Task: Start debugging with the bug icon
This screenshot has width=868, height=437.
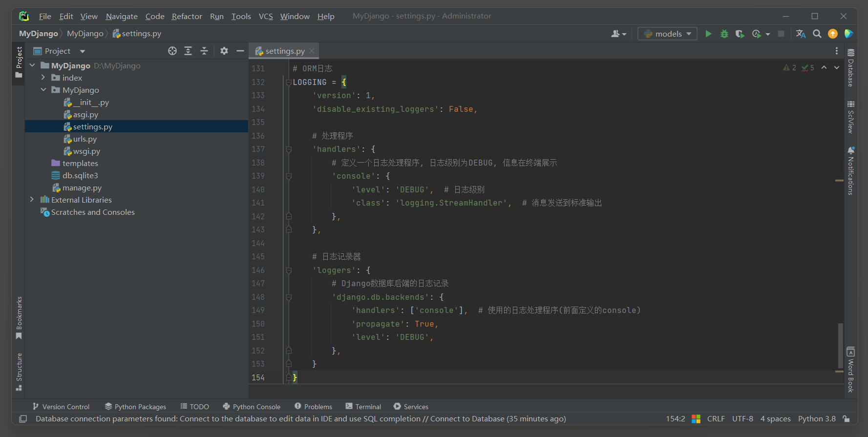Action: click(x=724, y=34)
